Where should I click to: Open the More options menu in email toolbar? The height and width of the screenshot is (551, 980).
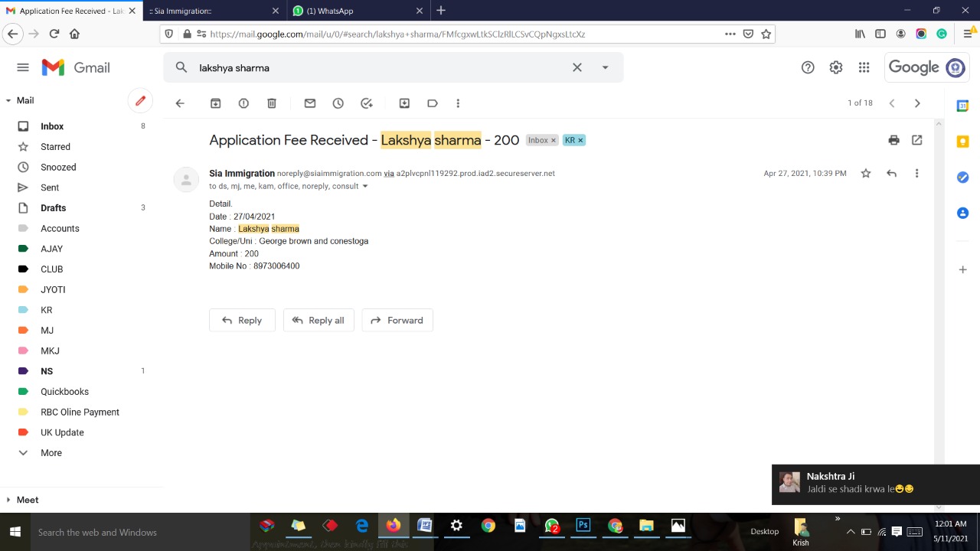point(458,103)
